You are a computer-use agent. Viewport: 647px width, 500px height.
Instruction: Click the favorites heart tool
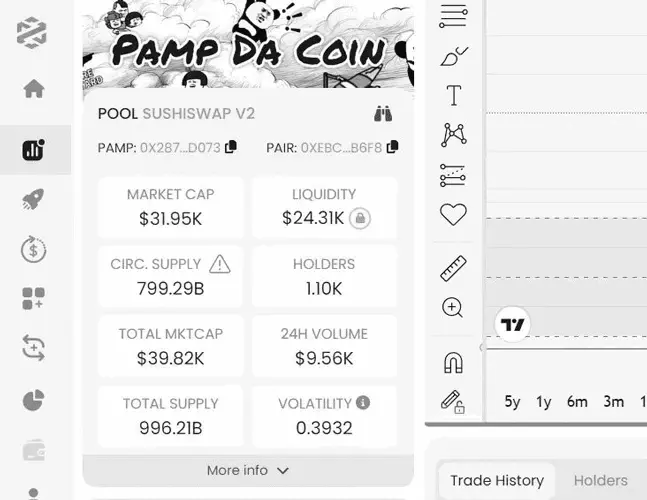tap(453, 214)
